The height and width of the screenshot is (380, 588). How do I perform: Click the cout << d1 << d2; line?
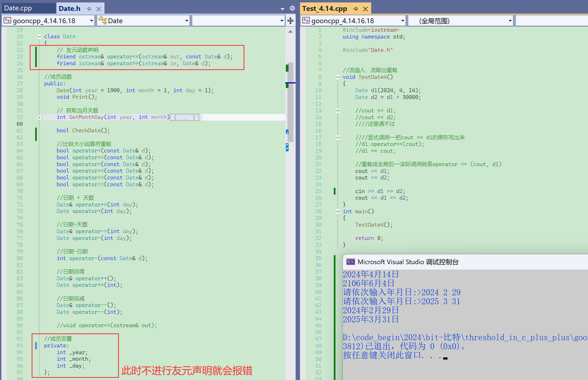(382, 198)
